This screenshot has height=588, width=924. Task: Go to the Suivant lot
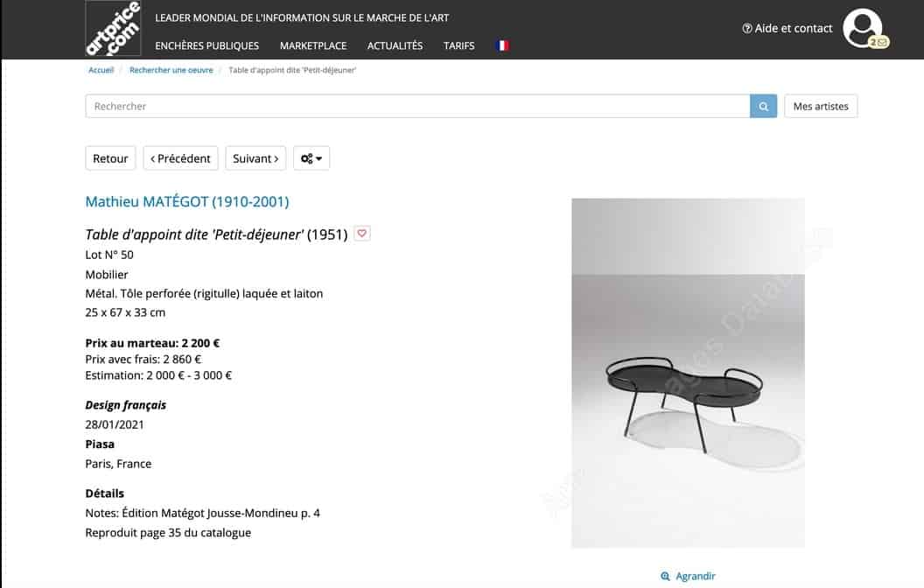click(x=255, y=158)
